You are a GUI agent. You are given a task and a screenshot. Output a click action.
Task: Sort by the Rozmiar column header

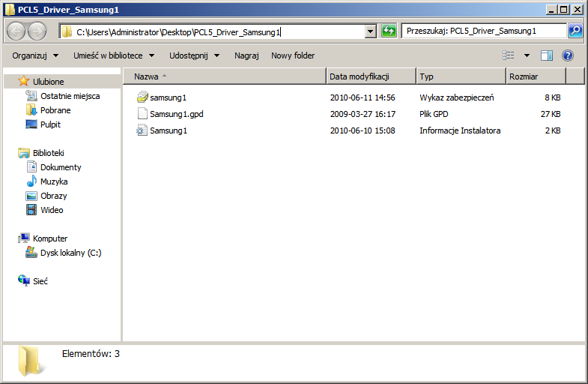(536, 76)
